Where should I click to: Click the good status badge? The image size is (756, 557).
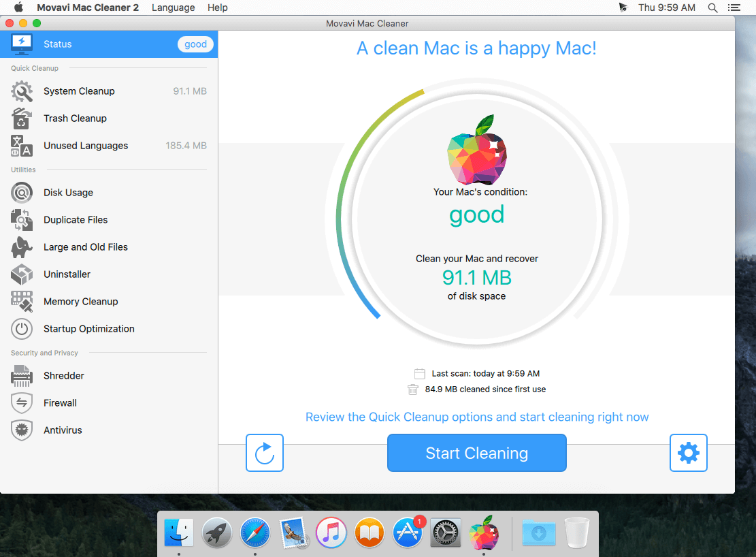click(x=195, y=44)
